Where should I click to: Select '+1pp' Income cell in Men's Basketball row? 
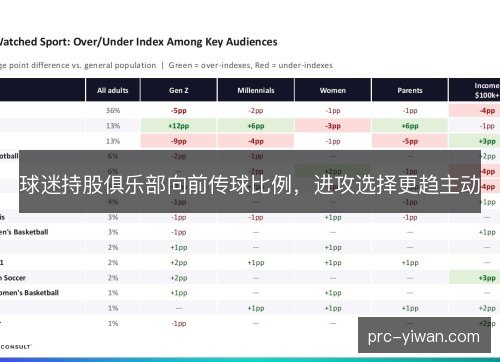487,232
